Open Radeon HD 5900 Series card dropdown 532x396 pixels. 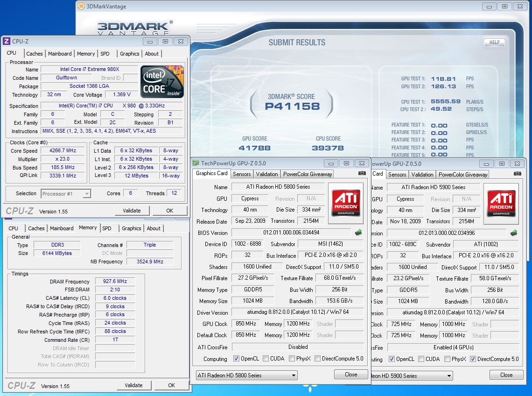(412, 375)
